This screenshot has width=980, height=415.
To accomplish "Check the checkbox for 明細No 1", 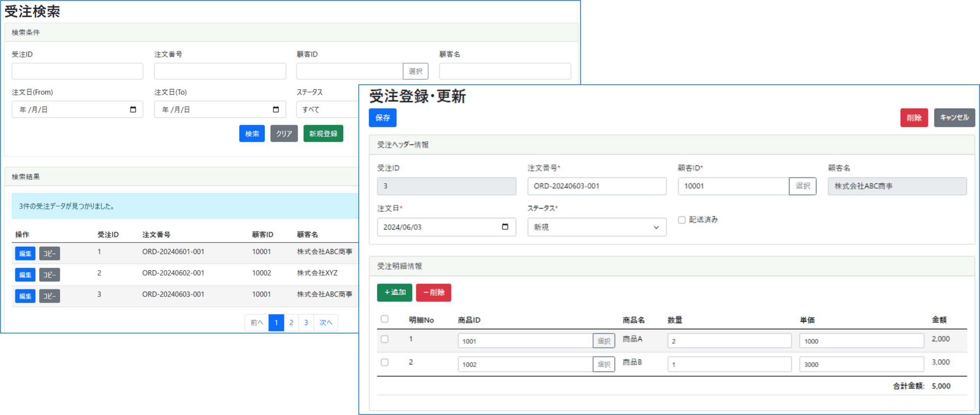I will pos(385,339).
